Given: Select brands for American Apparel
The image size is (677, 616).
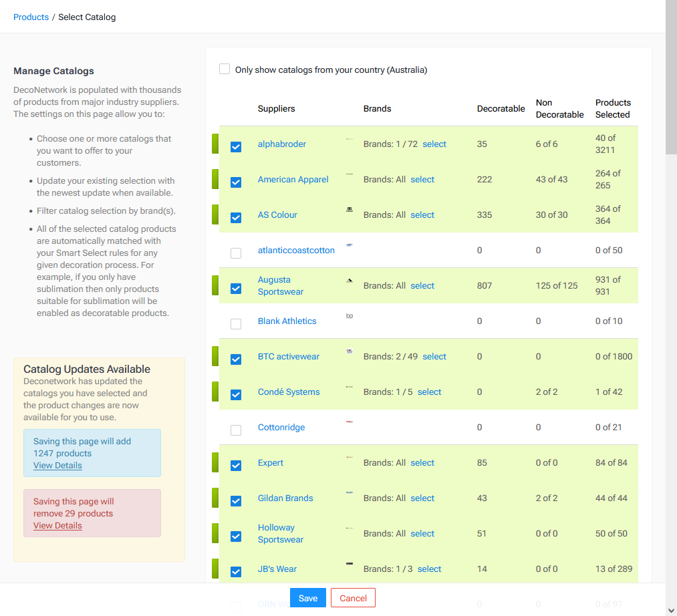Looking at the screenshot, I should [x=422, y=180].
